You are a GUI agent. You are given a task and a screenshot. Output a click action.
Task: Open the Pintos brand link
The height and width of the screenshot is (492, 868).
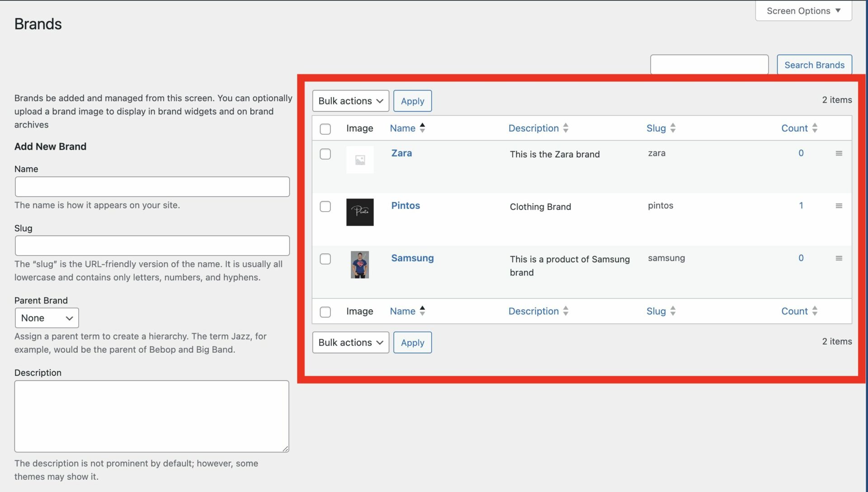[x=406, y=205]
